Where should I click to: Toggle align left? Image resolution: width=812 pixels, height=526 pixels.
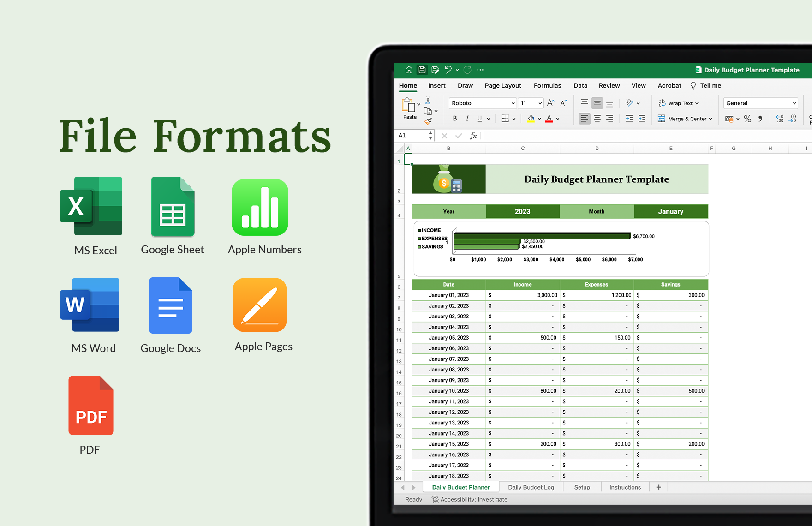(x=585, y=119)
